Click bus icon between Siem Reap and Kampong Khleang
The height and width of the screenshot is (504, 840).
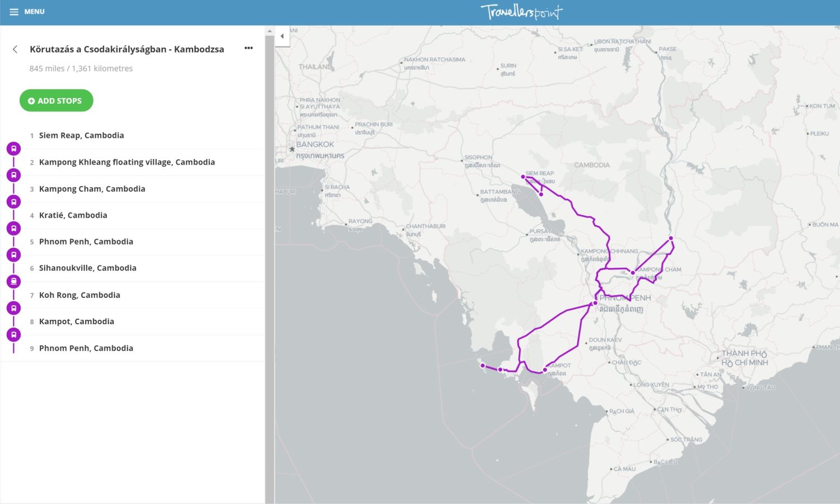tap(13, 149)
